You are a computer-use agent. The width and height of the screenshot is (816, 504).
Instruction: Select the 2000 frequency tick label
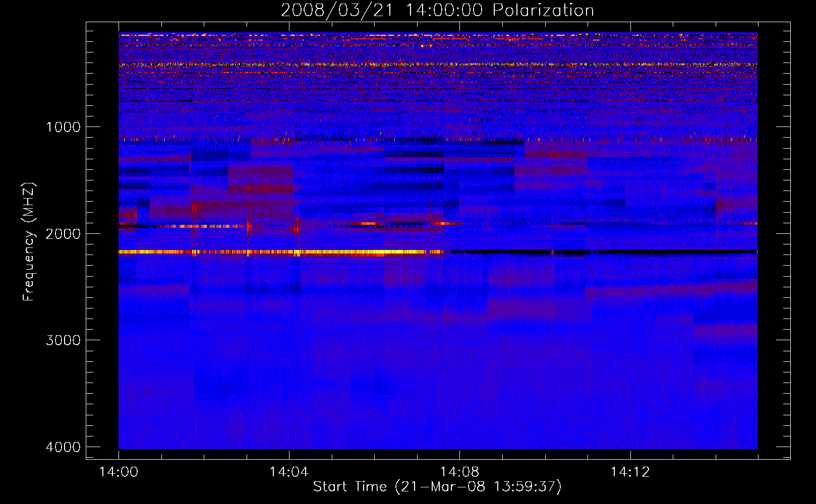click(x=63, y=233)
